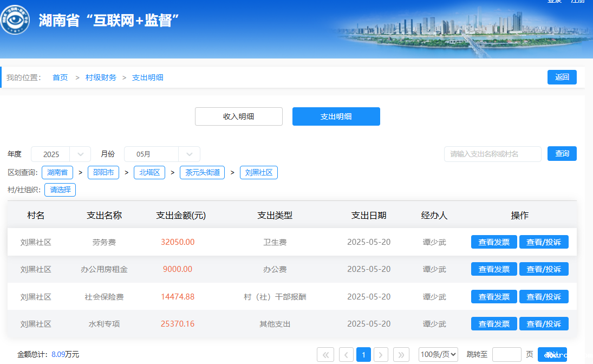
Task: Click the 请选择 village organization selector
Action: pos(60,190)
